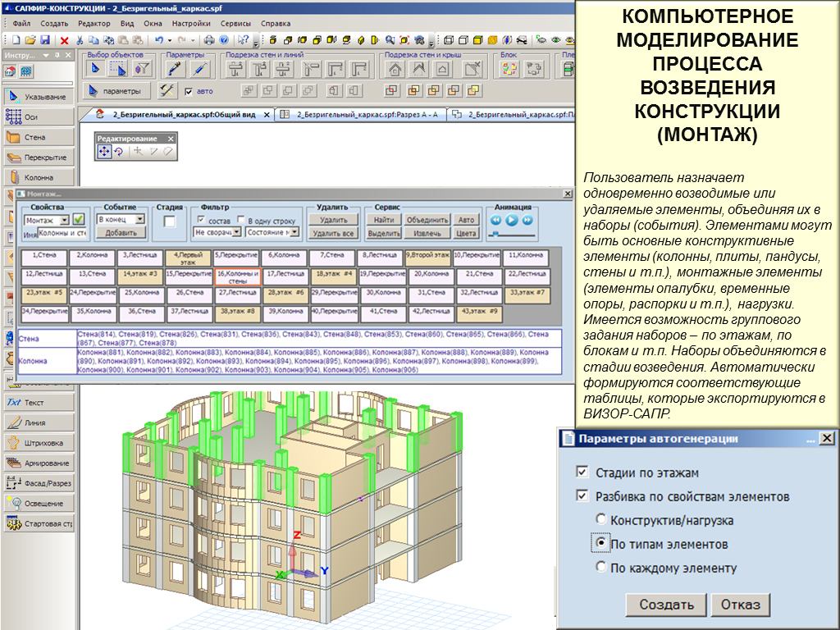The width and height of the screenshot is (840, 630).
Task: Select the move tool in Редактирование panel
Action: coord(104,152)
